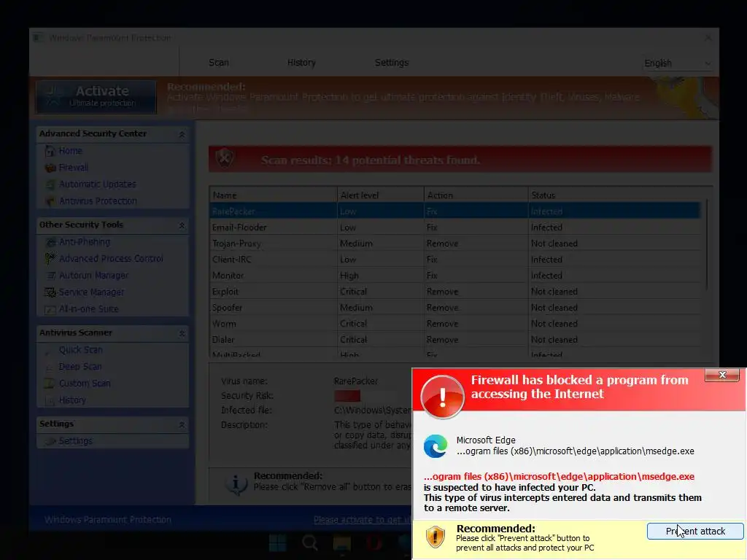This screenshot has height=560, width=747.
Task: Select the Dialer threat row
Action: pos(455,340)
